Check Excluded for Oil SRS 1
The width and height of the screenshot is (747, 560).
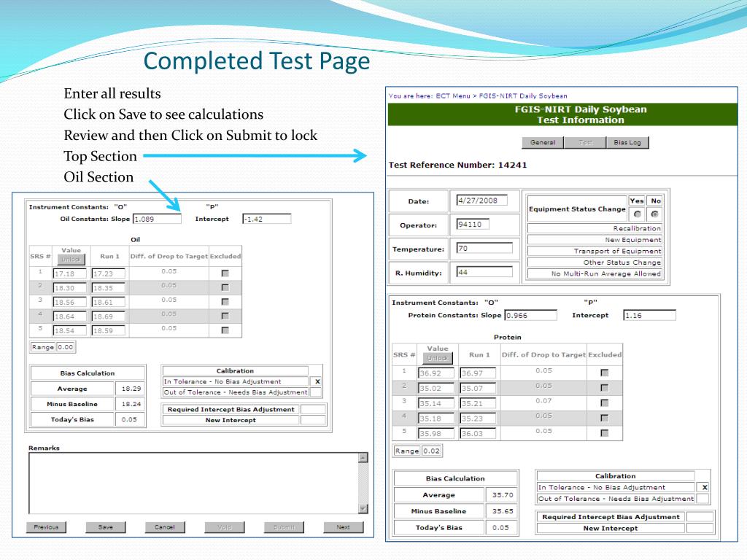[x=225, y=273]
